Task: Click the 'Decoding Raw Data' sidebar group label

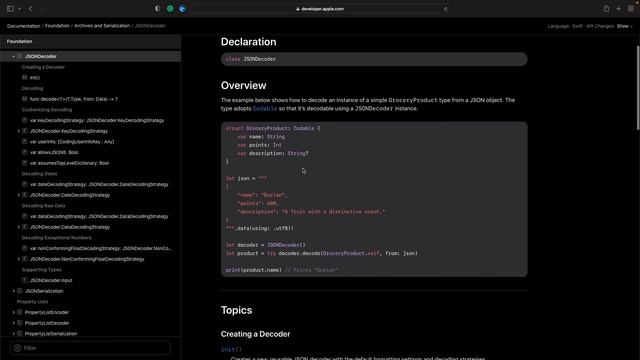Action: tap(44, 206)
